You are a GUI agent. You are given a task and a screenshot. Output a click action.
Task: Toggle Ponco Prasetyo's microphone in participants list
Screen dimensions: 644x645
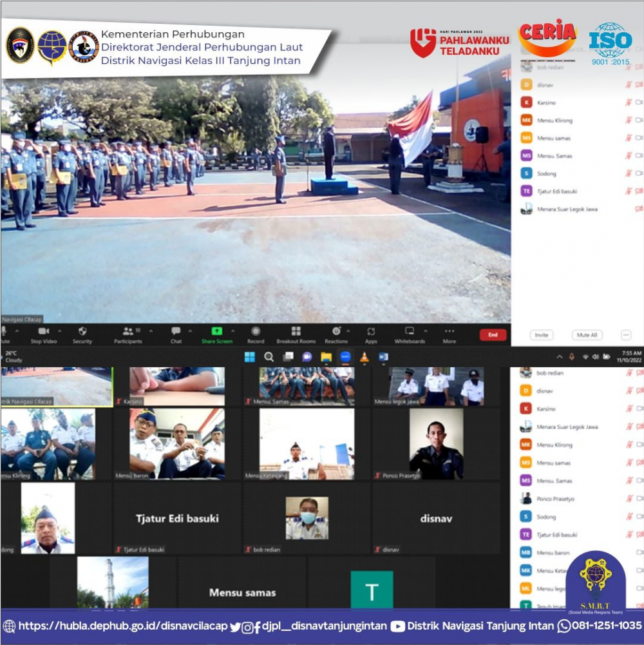pyautogui.click(x=629, y=499)
